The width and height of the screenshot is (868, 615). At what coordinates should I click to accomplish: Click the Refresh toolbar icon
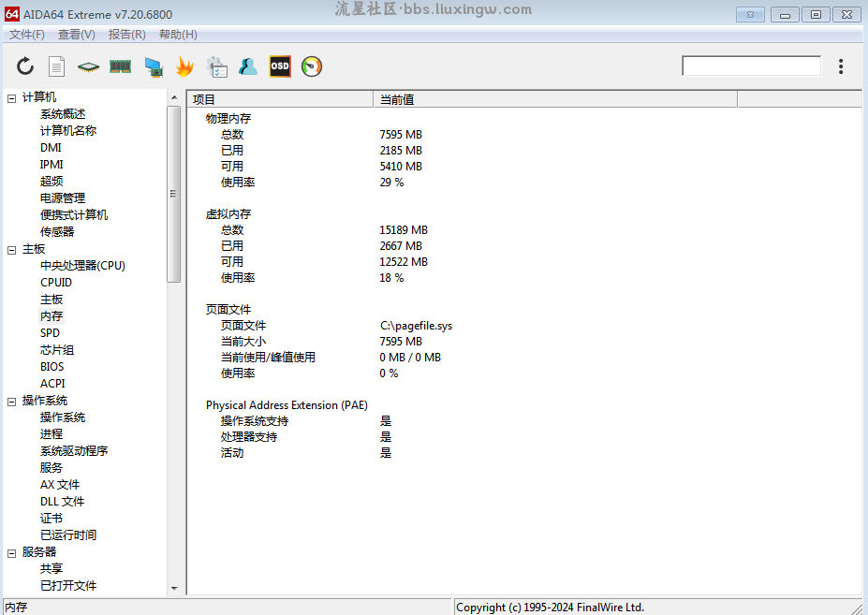pos(25,66)
